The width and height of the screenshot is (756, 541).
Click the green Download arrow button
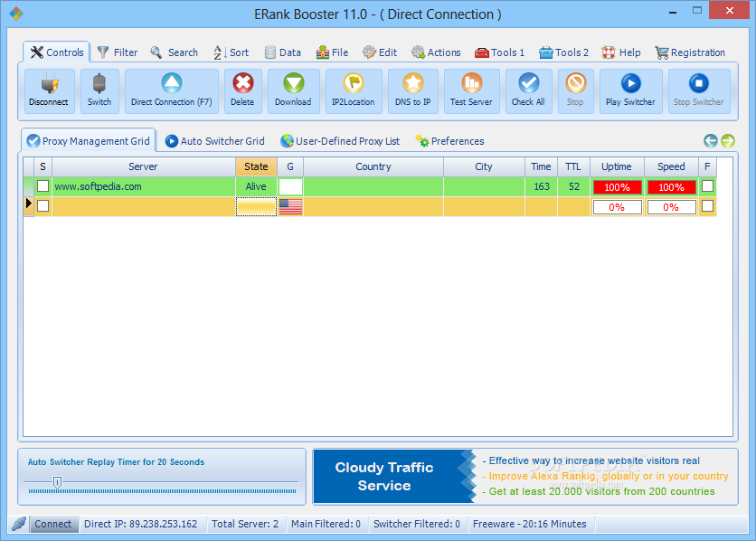coord(294,91)
